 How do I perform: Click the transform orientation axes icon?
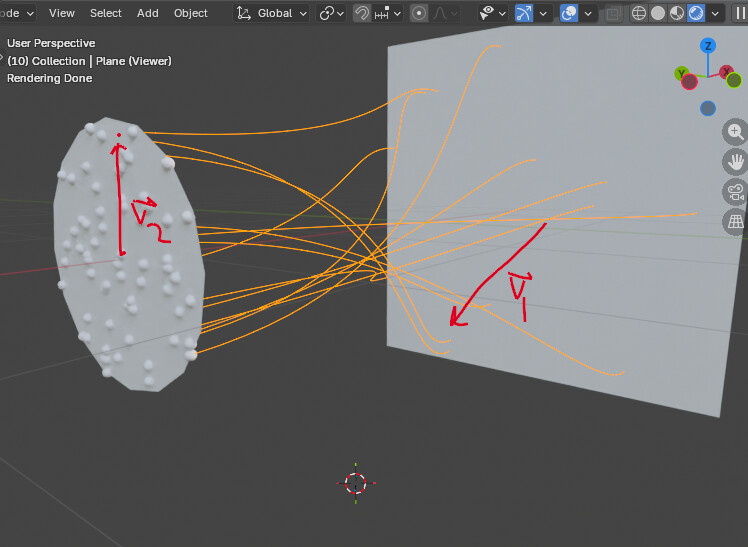pyautogui.click(x=244, y=13)
